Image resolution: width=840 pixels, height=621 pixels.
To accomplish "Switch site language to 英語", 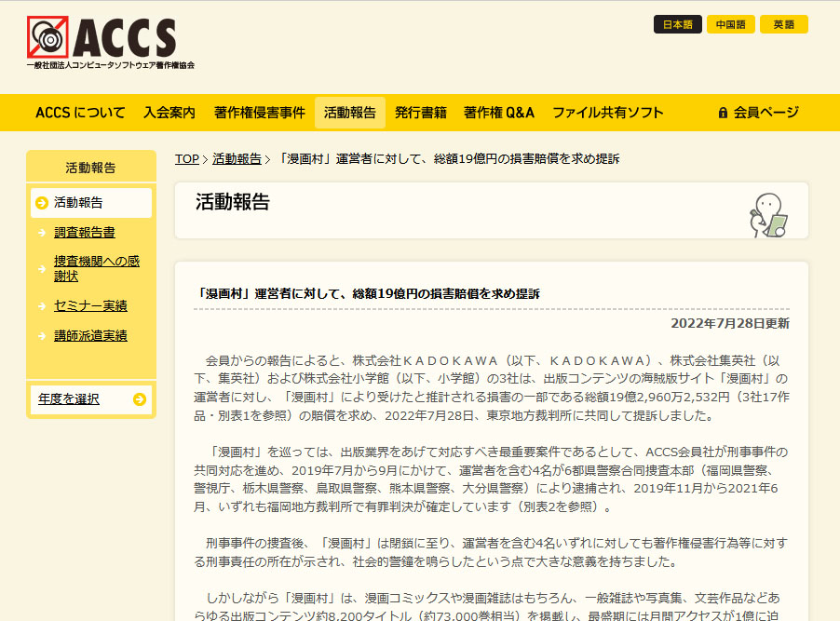I will pos(783,24).
